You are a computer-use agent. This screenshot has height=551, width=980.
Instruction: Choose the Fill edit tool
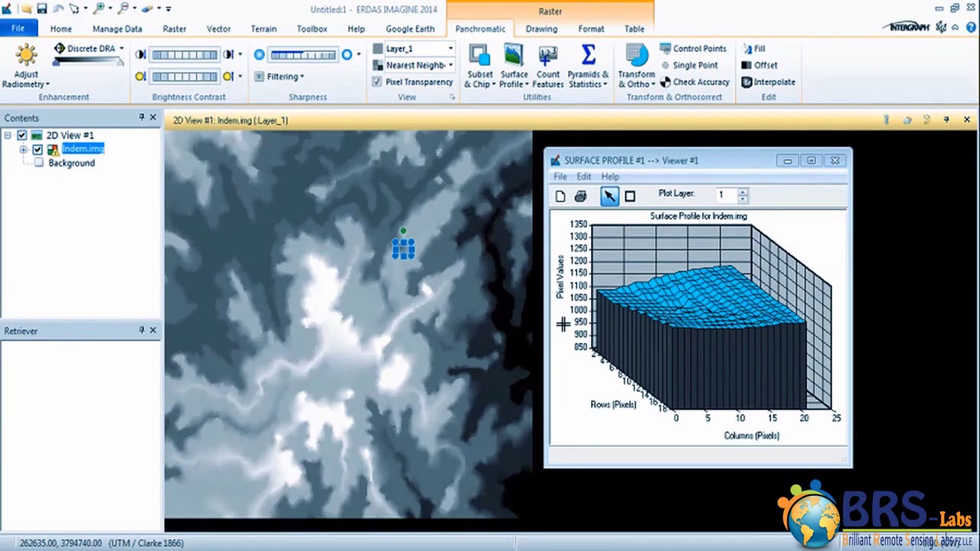753,48
